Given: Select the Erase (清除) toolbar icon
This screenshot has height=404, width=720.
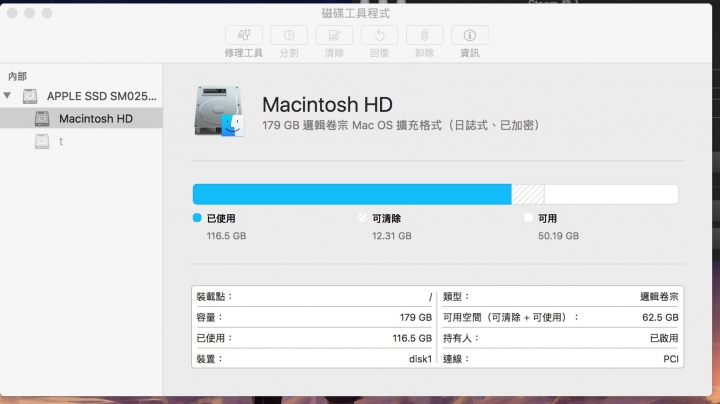Looking at the screenshot, I should (x=334, y=35).
